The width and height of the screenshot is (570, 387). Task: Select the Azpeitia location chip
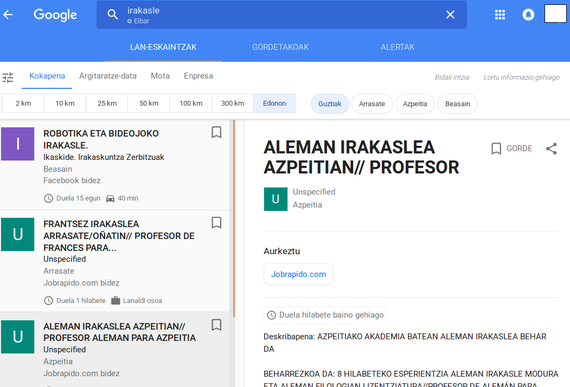[415, 104]
